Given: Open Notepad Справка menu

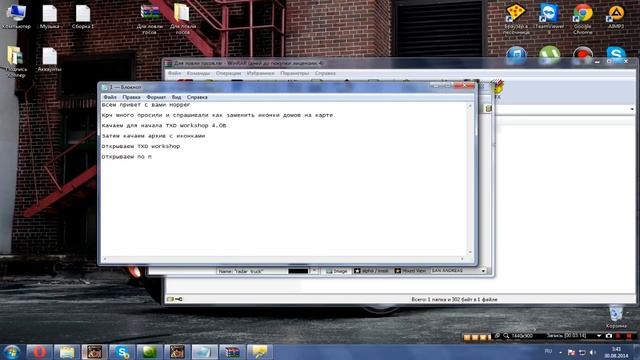Looking at the screenshot, I should pyautogui.click(x=197, y=97).
